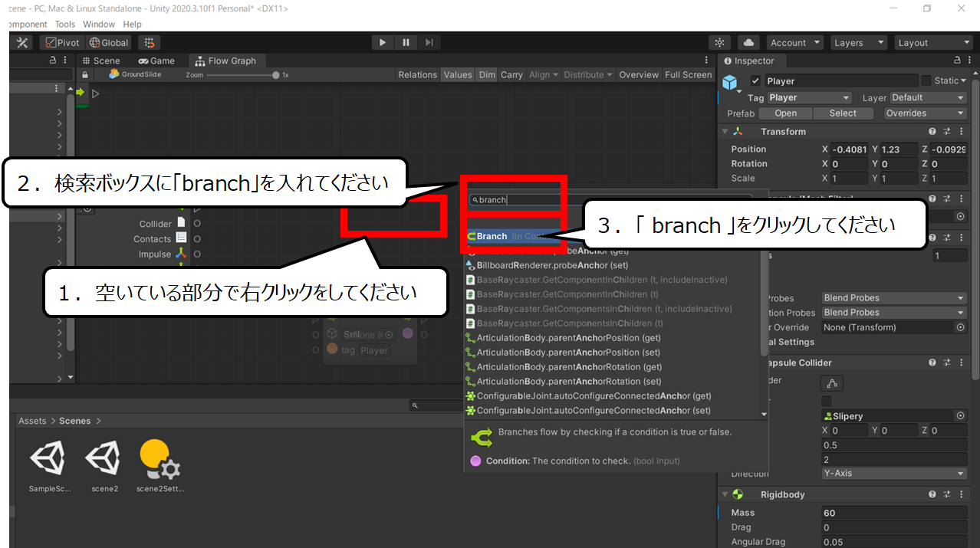This screenshot has width=980, height=548.
Task: Open the Direction dropdown showing Y-Axis
Action: pyautogui.click(x=894, y=474)
